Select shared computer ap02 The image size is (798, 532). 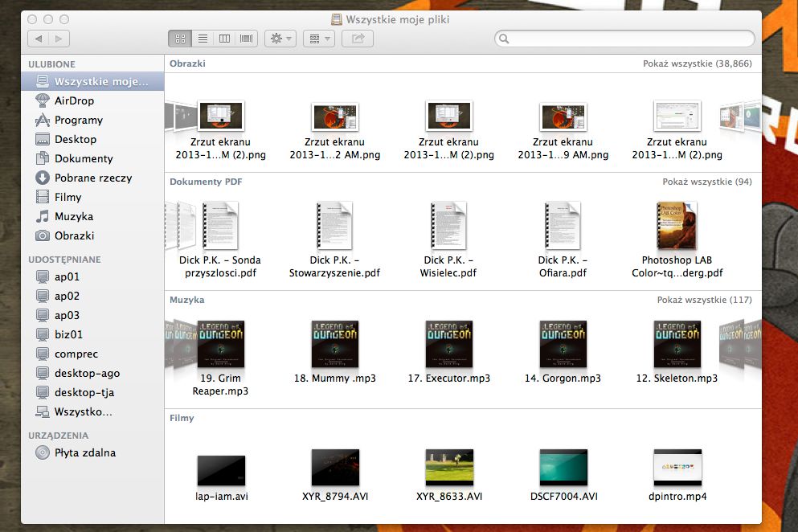[92, 297]
